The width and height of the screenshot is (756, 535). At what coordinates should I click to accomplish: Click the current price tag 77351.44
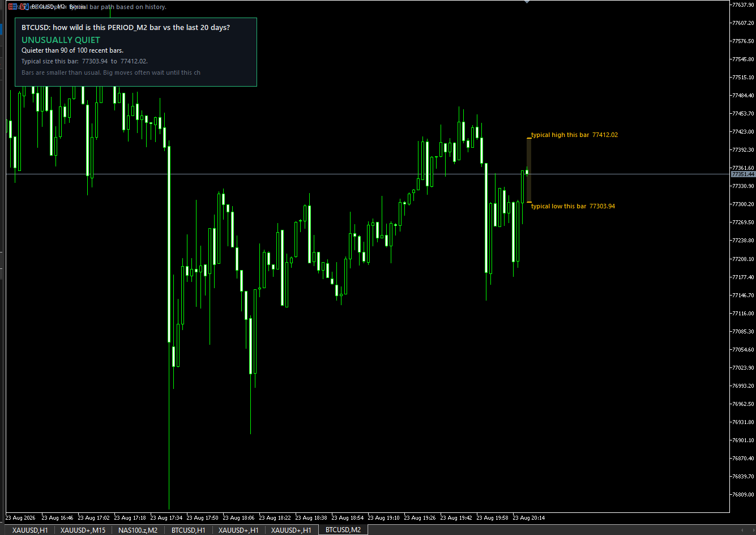coord(743,174)
